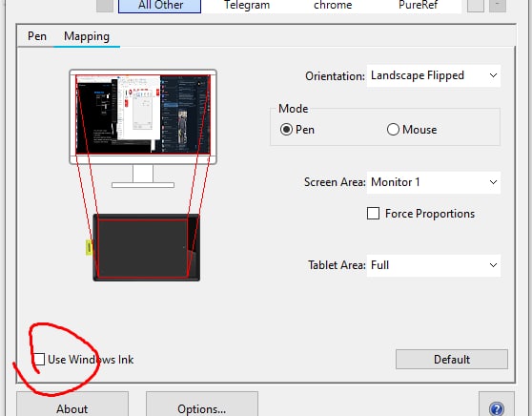Select the chrome application entry
532x416 pixels.
(x=333, y=6)
